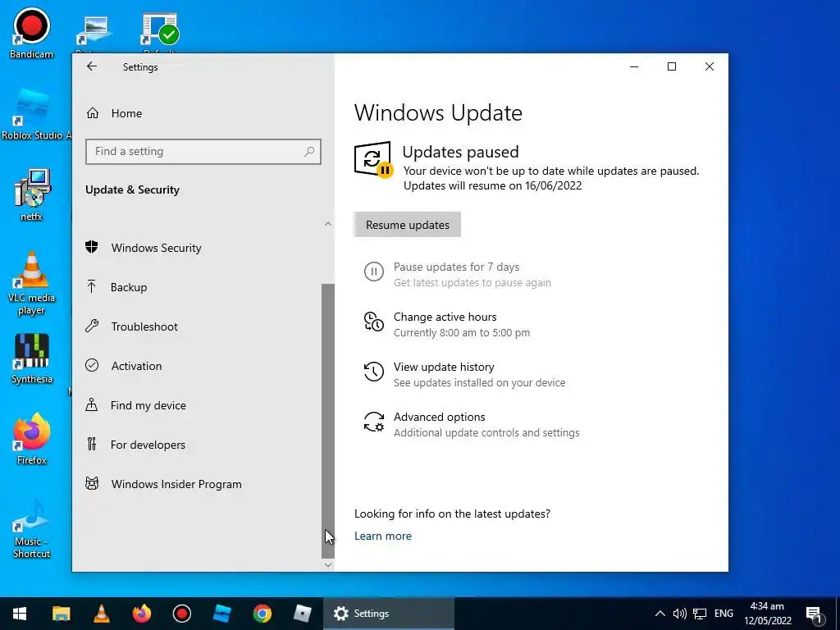Click the magnifier icon in search box
The width and height of the screenshot is (840, 630).
point(309,152)
